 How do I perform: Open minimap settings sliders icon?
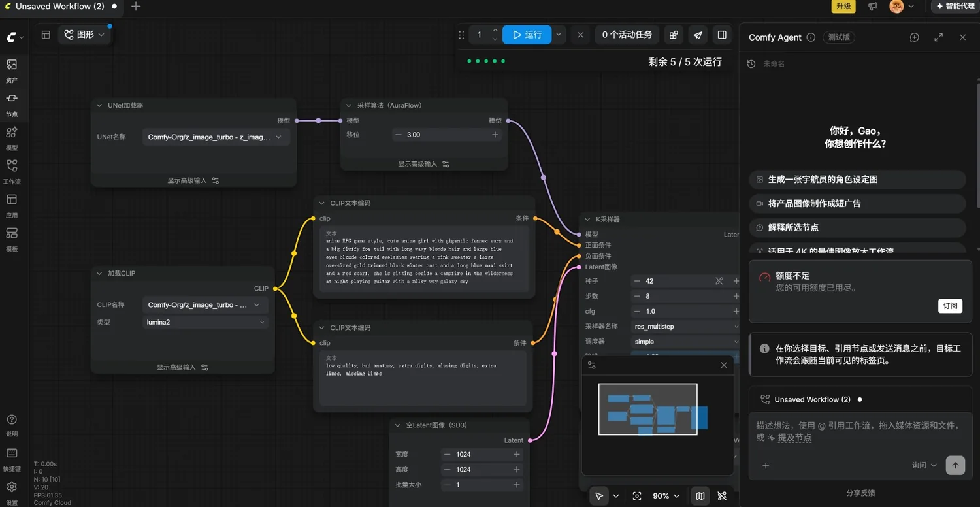[592, 365]
